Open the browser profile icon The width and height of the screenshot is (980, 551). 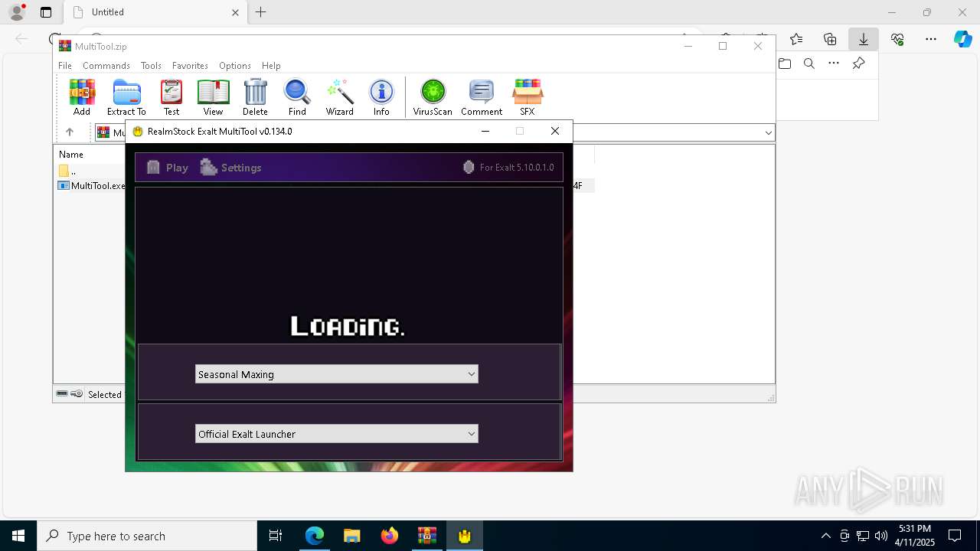(17, 12)
